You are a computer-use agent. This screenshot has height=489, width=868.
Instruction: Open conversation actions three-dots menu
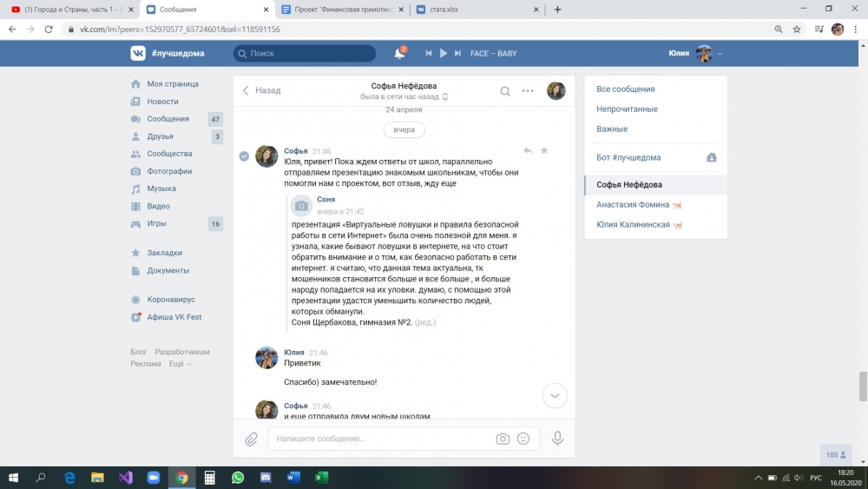coord(528,91)
